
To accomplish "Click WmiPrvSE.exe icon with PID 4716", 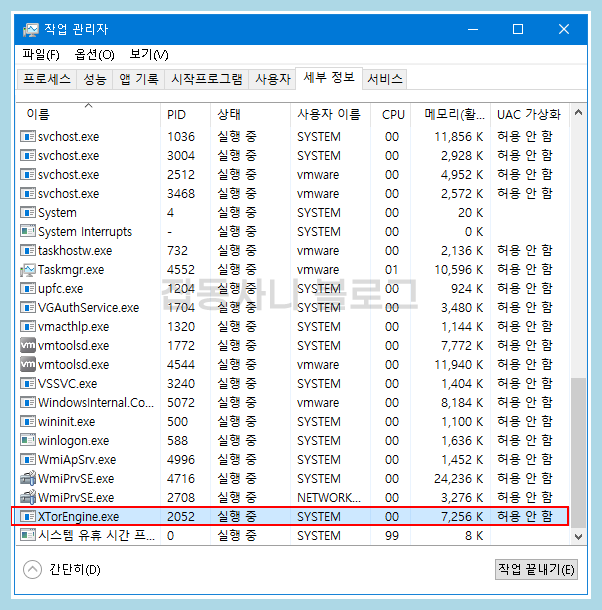I will click(28, 479).
